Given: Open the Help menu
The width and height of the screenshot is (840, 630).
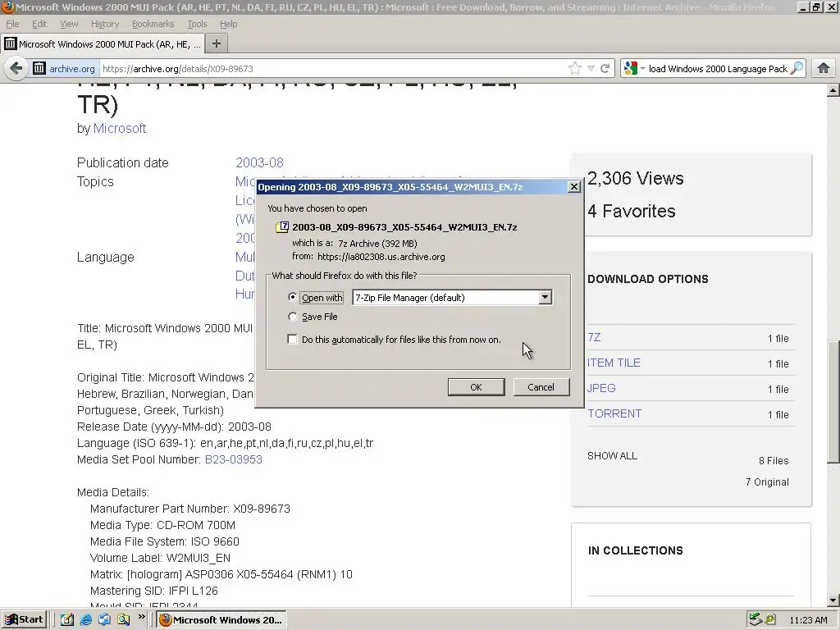Looking at the screenshot, I should coord(229,24).
